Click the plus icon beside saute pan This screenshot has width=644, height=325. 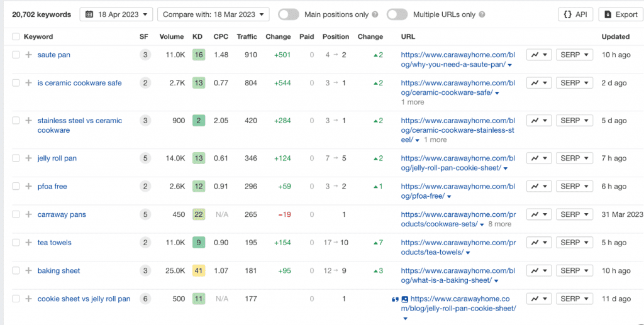click(28, 55)
